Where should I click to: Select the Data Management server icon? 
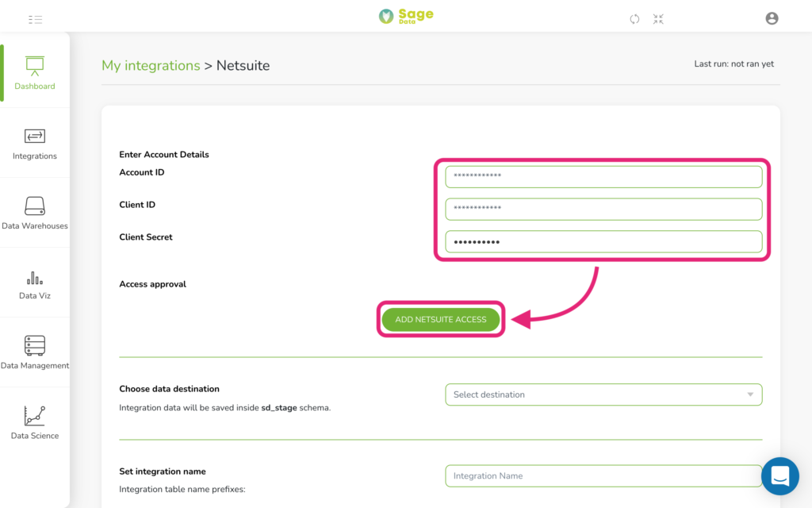pos(35,345)
